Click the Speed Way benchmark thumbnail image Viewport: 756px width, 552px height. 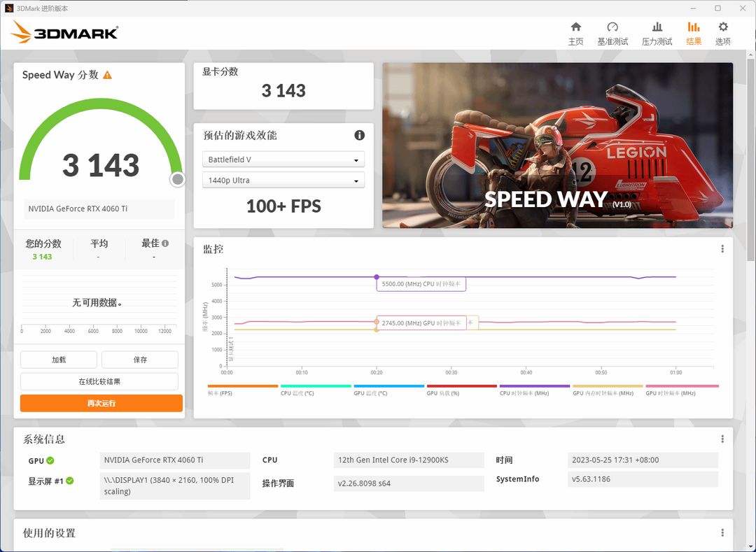pyautogui.click(x=557, y=145)
